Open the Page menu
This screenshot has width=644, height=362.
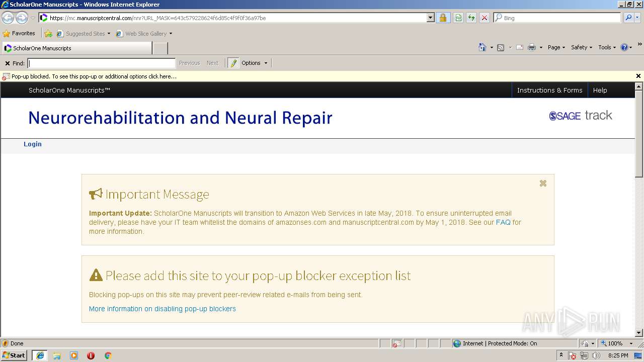click(x=556, y=47)
